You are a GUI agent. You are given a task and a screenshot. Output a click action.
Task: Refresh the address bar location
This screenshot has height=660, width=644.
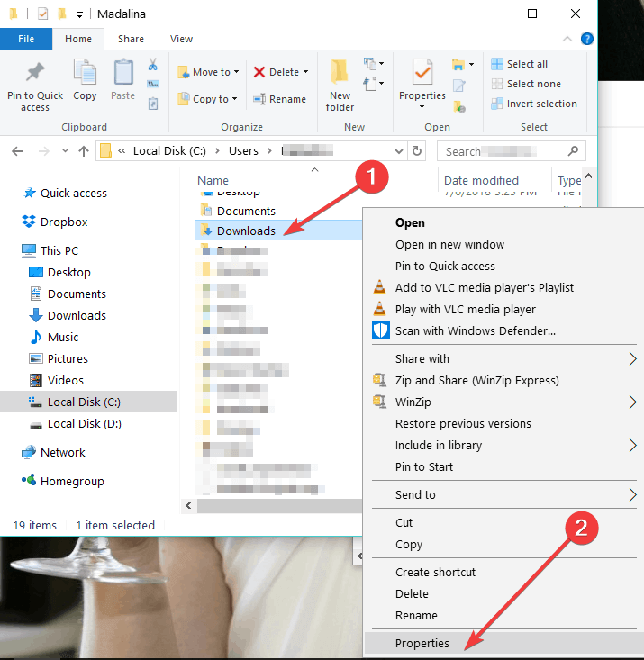[x=417, y=151]
